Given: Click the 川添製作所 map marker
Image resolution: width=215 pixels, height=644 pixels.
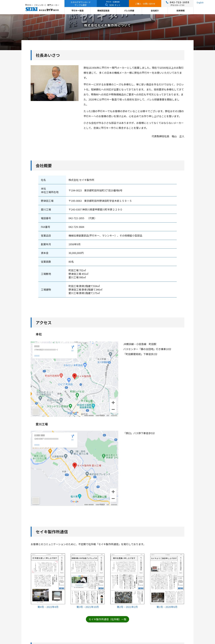Looking at the screenshot, I should tap(66, 456).
